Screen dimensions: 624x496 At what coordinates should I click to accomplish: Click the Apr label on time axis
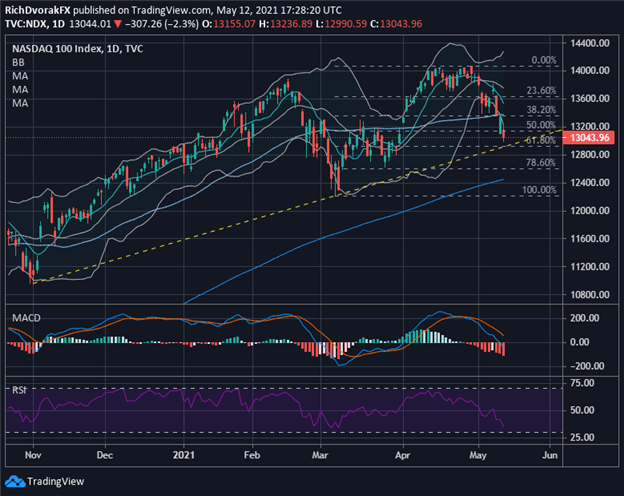pos(403,455)
